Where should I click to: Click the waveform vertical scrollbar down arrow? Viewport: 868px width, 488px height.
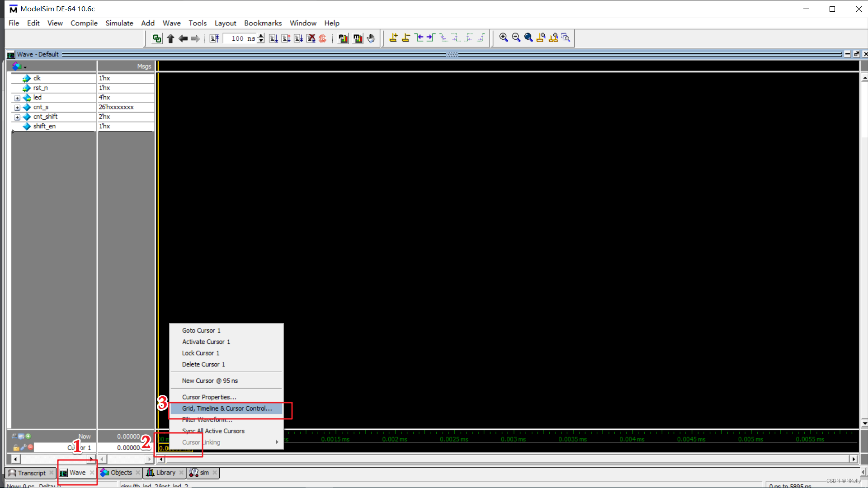click(864, 423)
